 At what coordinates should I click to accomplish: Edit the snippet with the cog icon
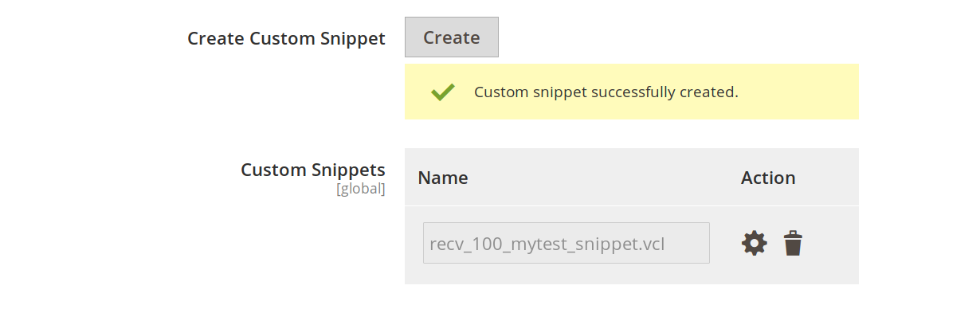(x=755, y=243)
